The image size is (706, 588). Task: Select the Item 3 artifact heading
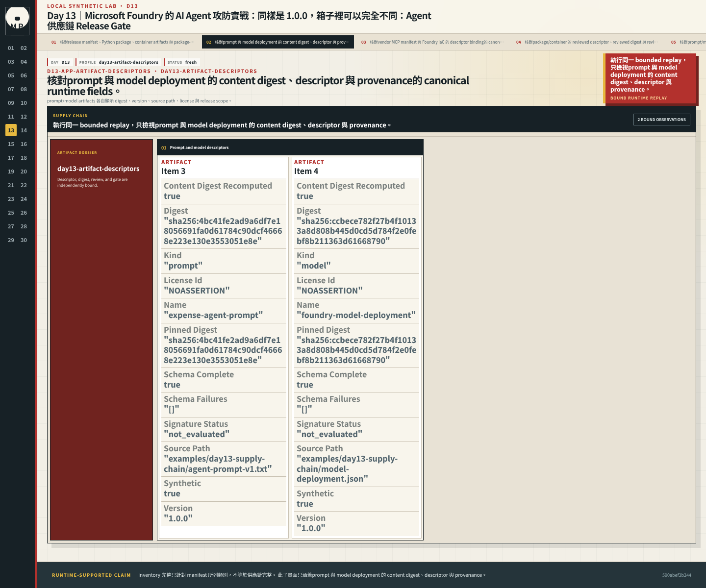pos(173,171)
